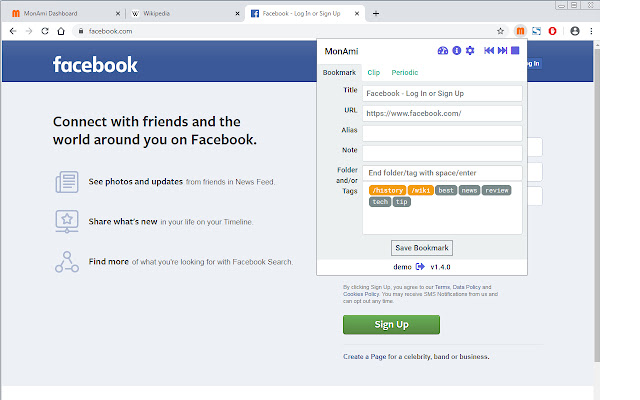Click the URL input field in MonAmi
The image size is (640, 400).
(x=442, y=113)
